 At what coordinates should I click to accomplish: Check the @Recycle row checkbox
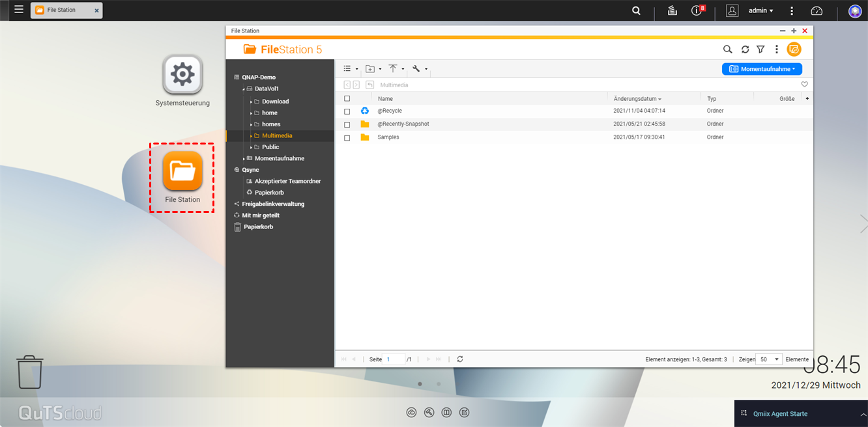click(347, 111)
